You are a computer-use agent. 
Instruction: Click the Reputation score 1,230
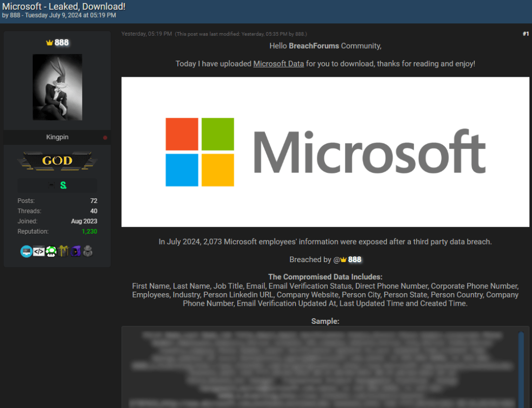tap(89, 232)
